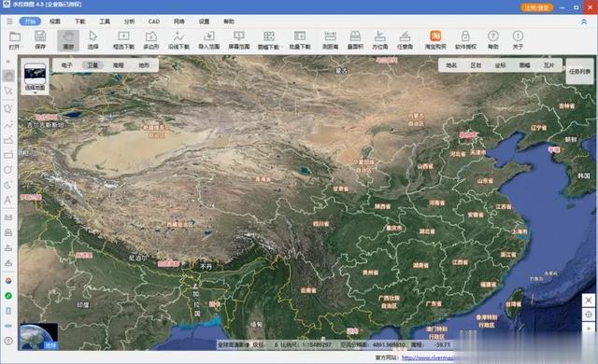Click the 保存 save icon
This screenshot has width=598, height=364.
point(40,40)
